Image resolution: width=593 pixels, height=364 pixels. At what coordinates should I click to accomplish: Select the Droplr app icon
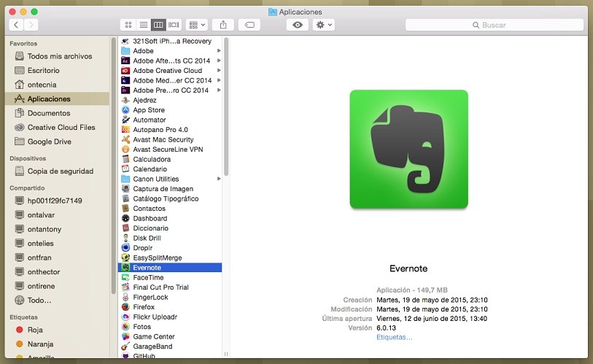click(125, 248)
